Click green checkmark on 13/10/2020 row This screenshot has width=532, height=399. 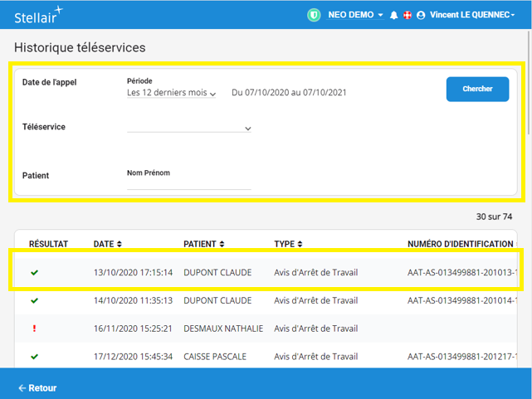[x=34, y=272]
